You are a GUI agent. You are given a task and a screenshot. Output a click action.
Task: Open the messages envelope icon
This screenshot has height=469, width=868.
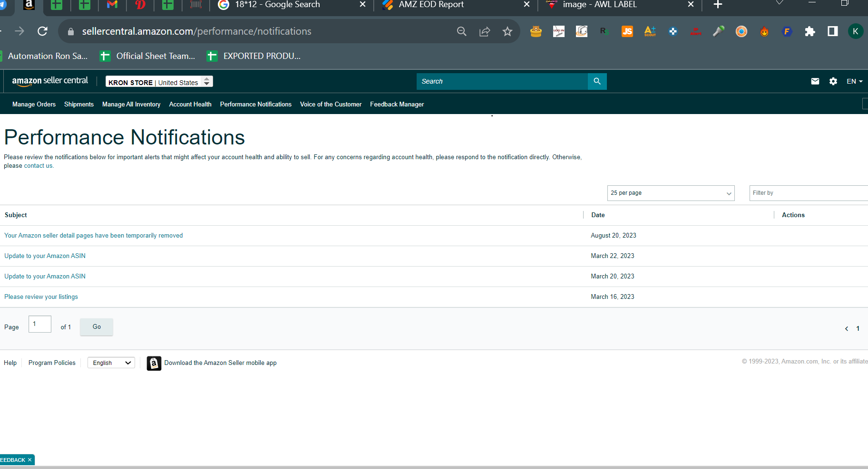pos(815,81)
